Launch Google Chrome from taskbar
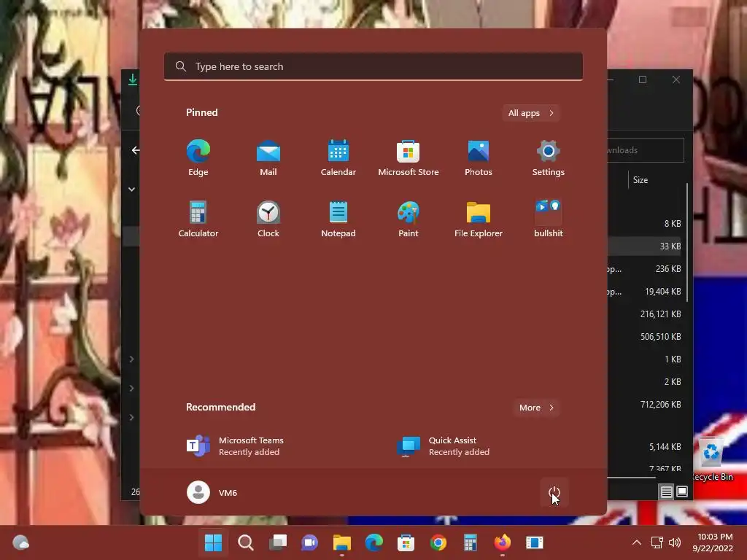The height and width of the screenshot is (560, 747). click(x=438, y=542)
